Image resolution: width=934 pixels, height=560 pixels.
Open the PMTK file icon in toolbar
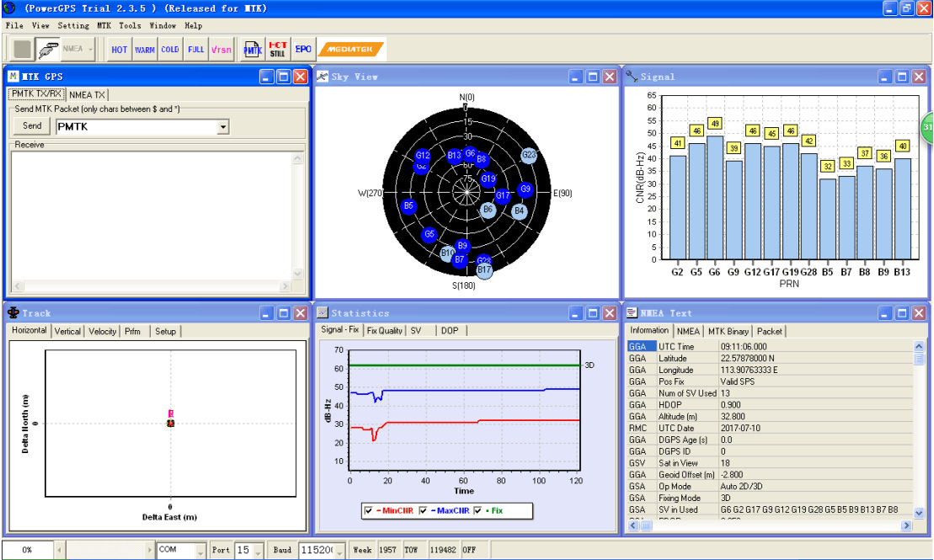[x=253, y=50]
